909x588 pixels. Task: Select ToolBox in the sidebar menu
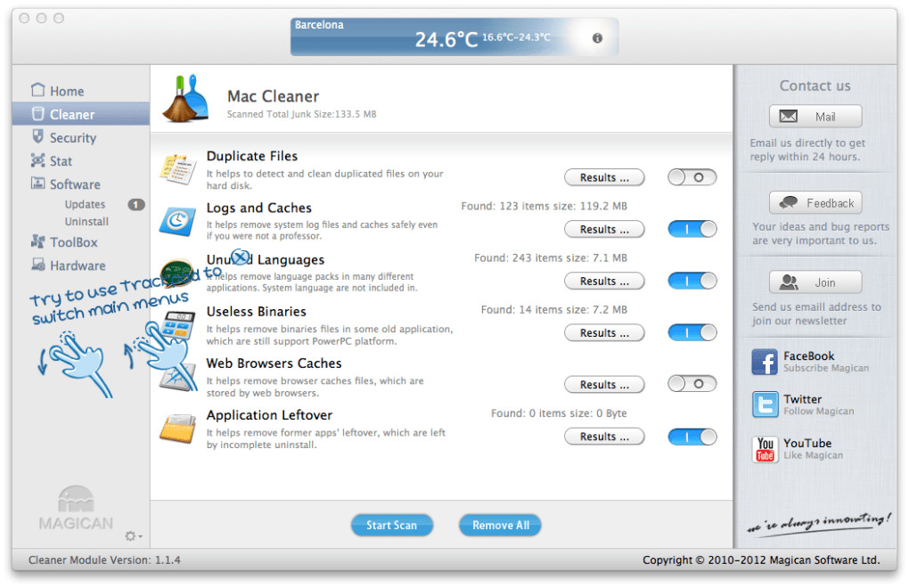(80, 242)
